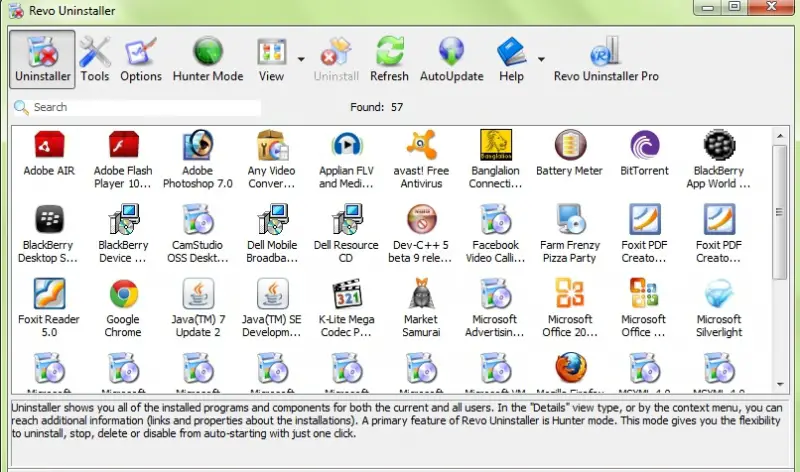Open the Tools section
The width and height of the screenshot is (800, 472).
point(95,59)
